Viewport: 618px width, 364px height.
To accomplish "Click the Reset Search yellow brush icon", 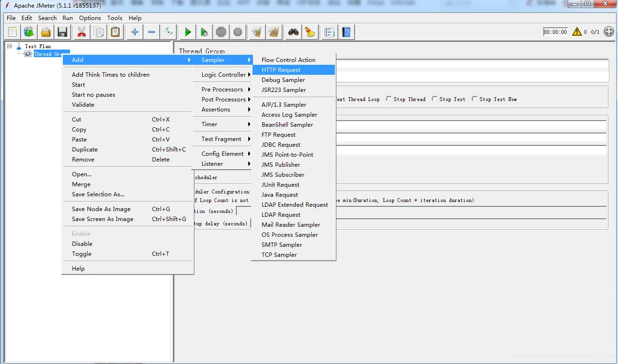I will [310, 32].
